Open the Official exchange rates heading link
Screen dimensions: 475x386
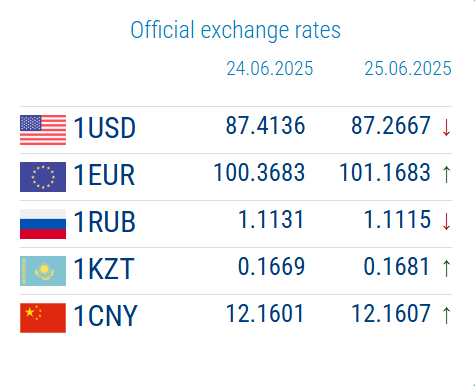tap(236, 31)
